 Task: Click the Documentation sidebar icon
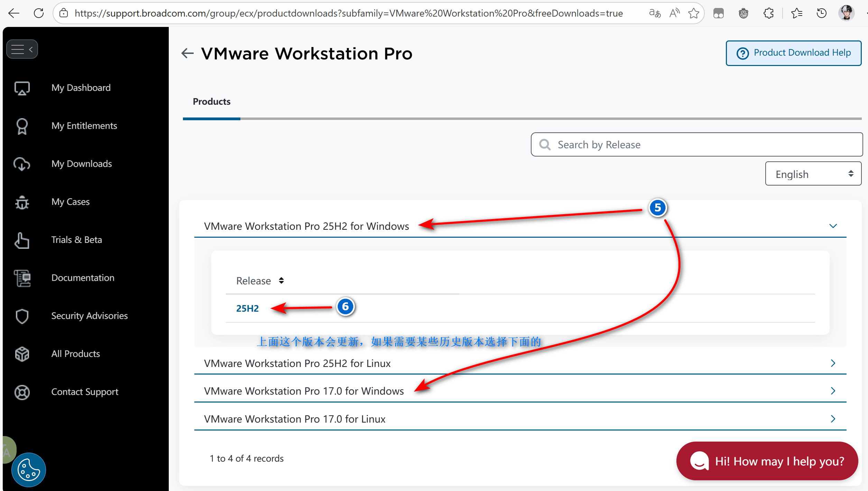22,278
